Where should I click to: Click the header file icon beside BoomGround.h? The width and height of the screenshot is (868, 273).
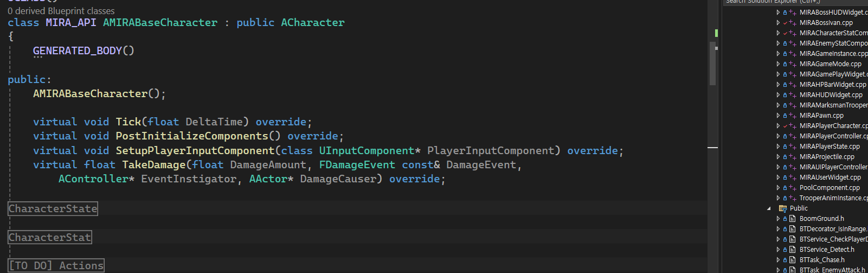click(792, 219)
